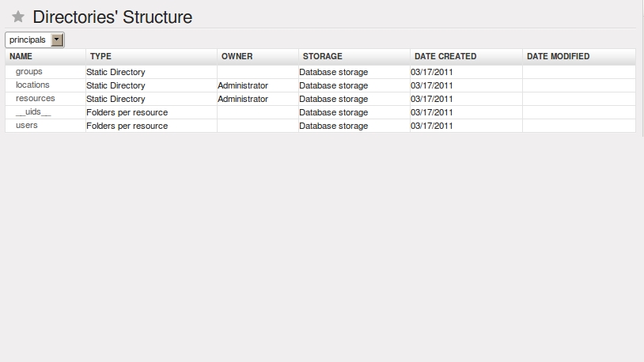Open the groups directory link

tap(29, 72)
